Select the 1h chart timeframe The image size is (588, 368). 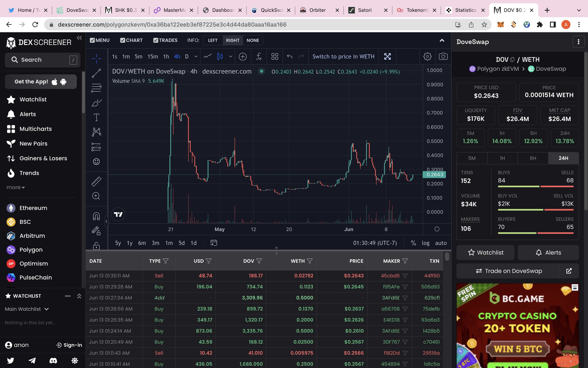[x=166, y=56]
